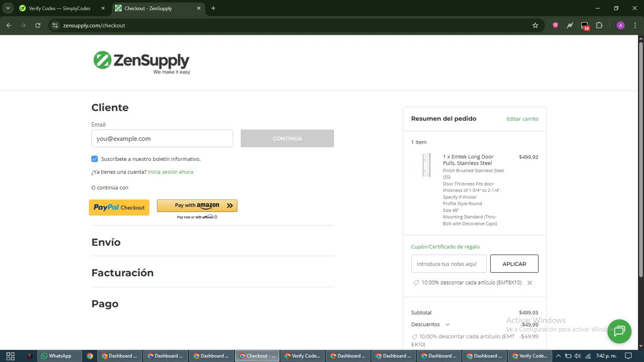The image size is (644, 362).
Task: Click the ZenSupply logo
Action: 142,62
